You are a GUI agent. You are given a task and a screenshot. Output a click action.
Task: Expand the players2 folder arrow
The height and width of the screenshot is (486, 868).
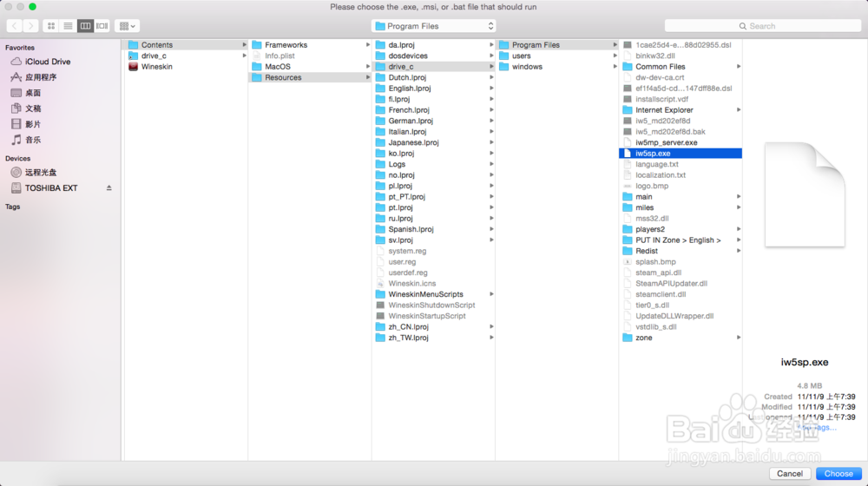[739, 229]
